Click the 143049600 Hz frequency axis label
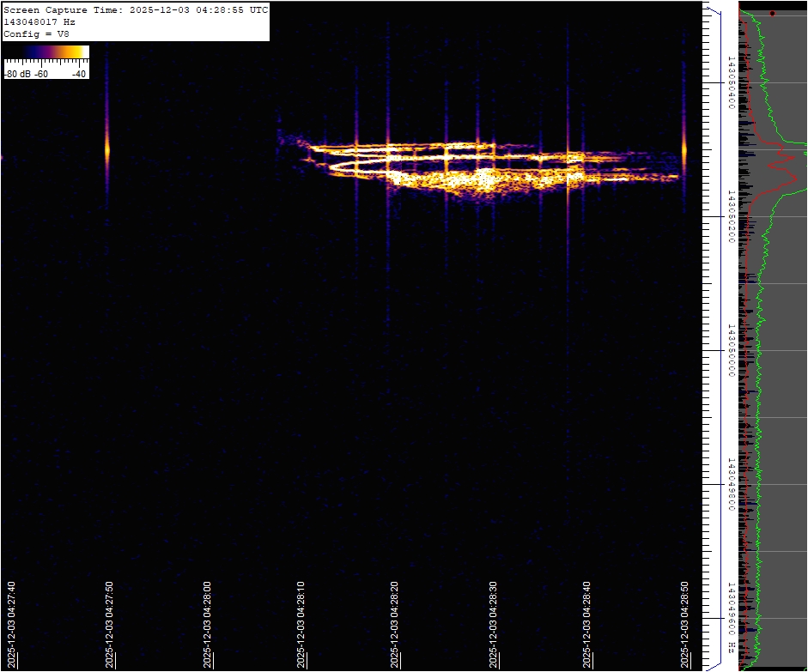808x672 pixels. tap(731, 616)
